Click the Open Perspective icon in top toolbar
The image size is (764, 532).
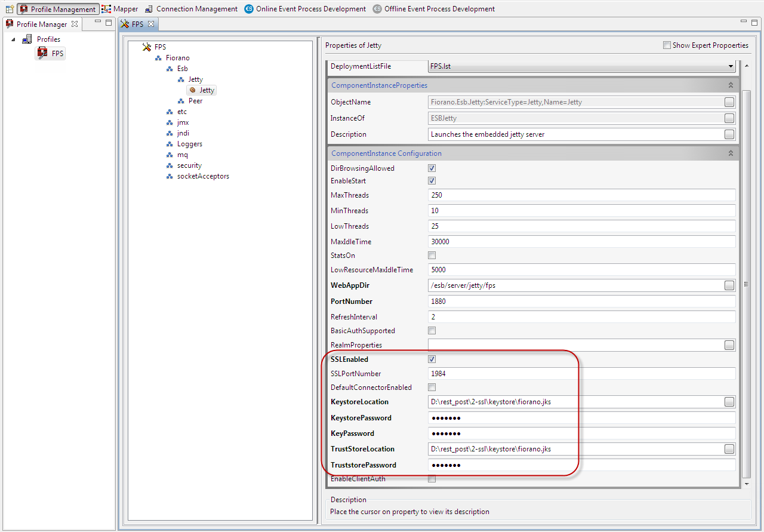point(10,9)
